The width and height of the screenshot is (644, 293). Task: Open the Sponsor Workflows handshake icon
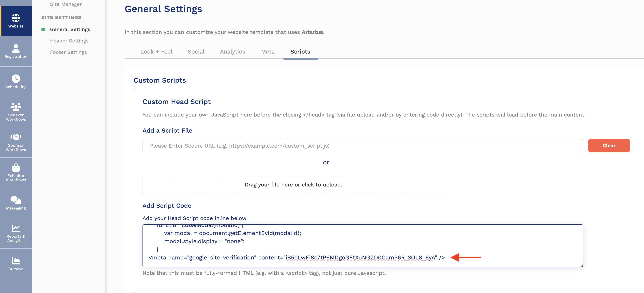point(16,137)
